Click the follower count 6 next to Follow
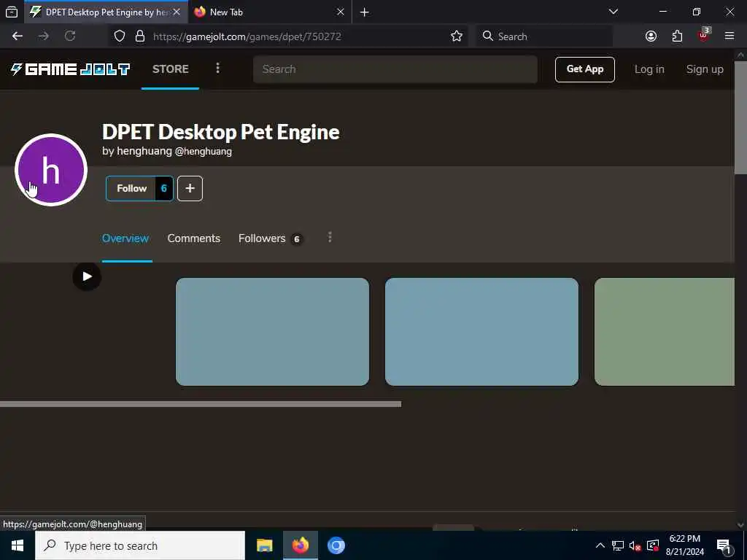This screenshot has height=560, width=747. coord(164,188)
